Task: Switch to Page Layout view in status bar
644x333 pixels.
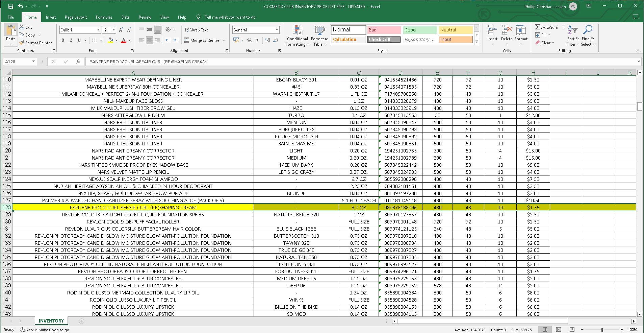Action: point(559,330)
